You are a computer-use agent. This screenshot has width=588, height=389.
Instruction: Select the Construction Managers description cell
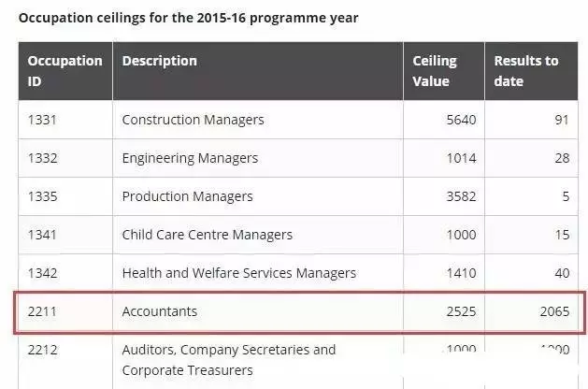[194, 120]
